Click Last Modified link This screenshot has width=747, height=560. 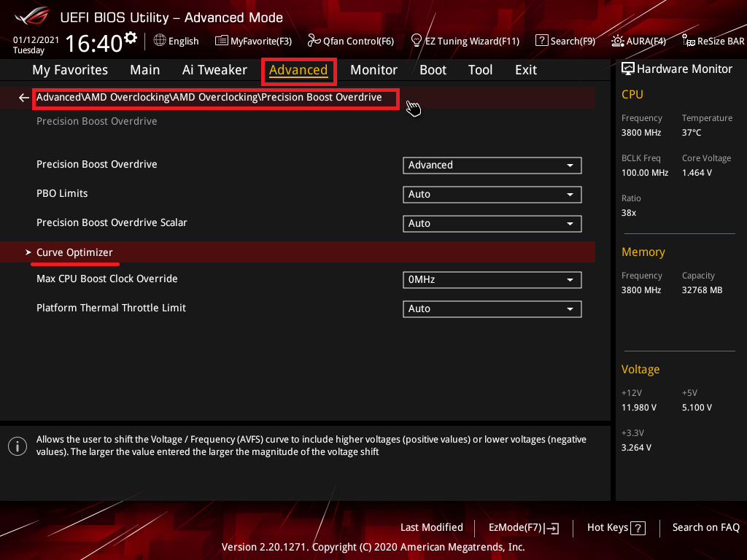pos(432,527)
